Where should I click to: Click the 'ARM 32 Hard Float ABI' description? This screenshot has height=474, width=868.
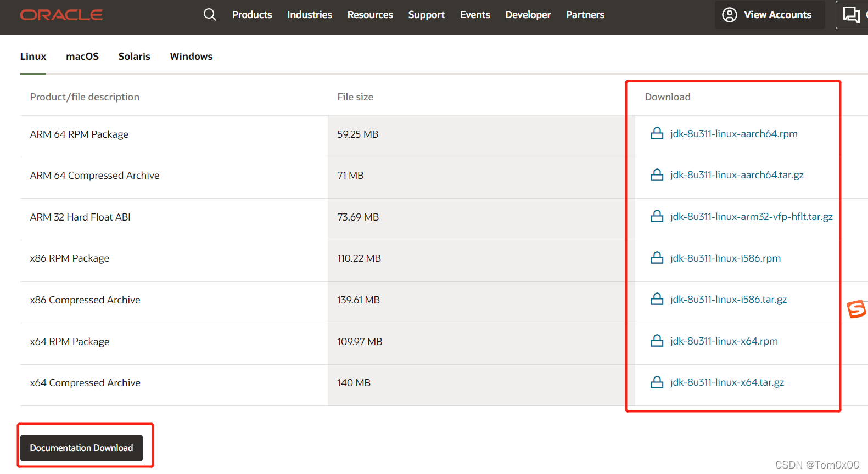point(80,217)
